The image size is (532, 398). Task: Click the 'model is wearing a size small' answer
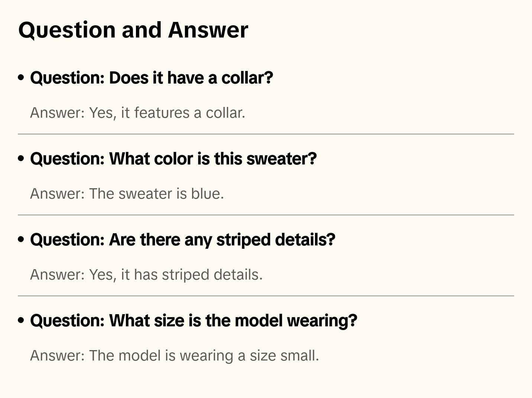tap(175, 356)
